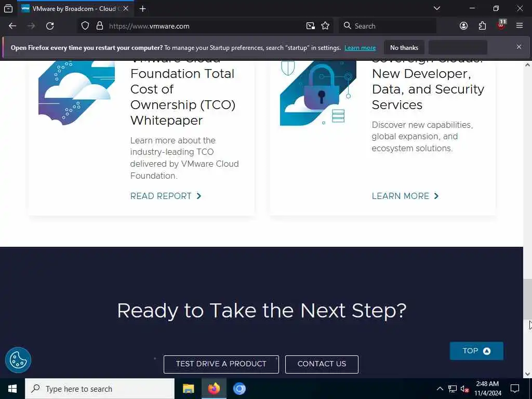The width and height of the screenshot is (532, 399).
Task: Click the site security padlock icon
Action: point(99,26)
